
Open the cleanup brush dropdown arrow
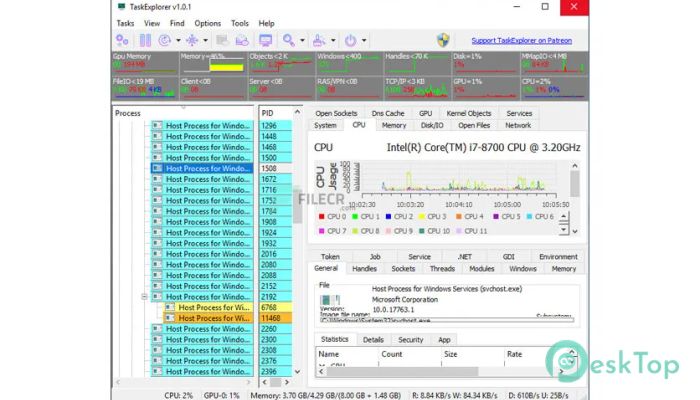333,41
